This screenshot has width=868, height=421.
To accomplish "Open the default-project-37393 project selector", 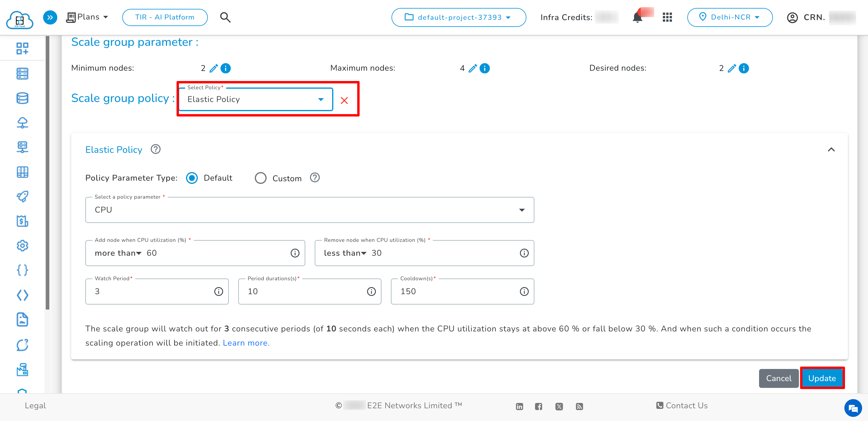I will pyautogui.click(x=458, y=17).
